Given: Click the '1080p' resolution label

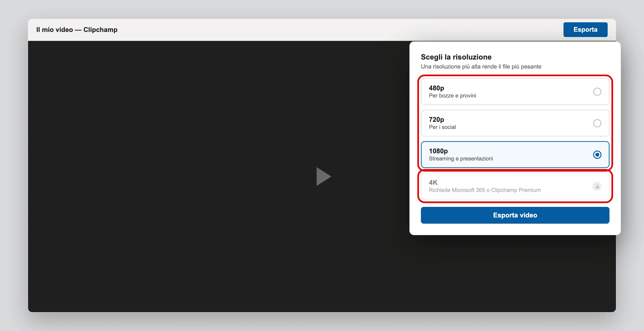Looking at the screenshot, I should [x=438, y=151].
